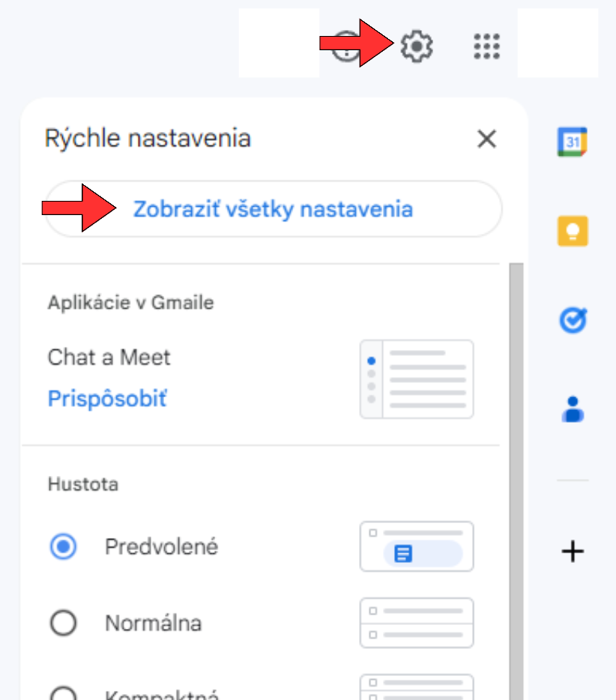Open the Google apps grid launcher
The width and height of the screenshot is (616, 700).
click(486, 46)
